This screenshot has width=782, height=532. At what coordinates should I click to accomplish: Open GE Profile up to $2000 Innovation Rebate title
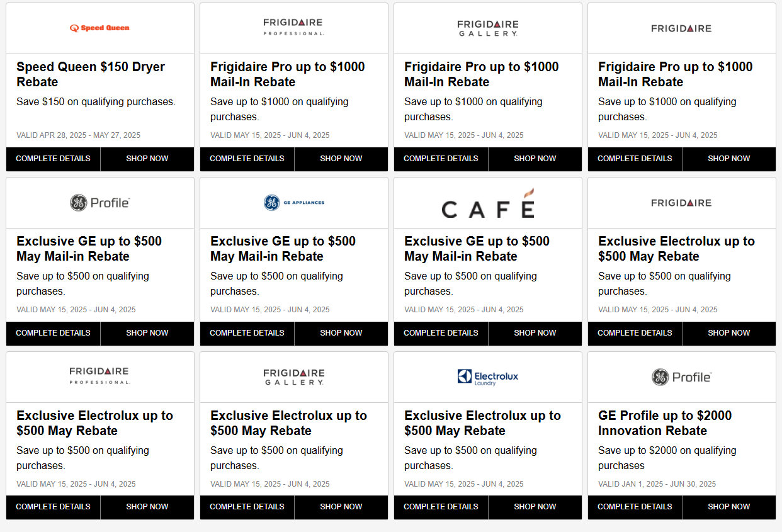(664, 423)
